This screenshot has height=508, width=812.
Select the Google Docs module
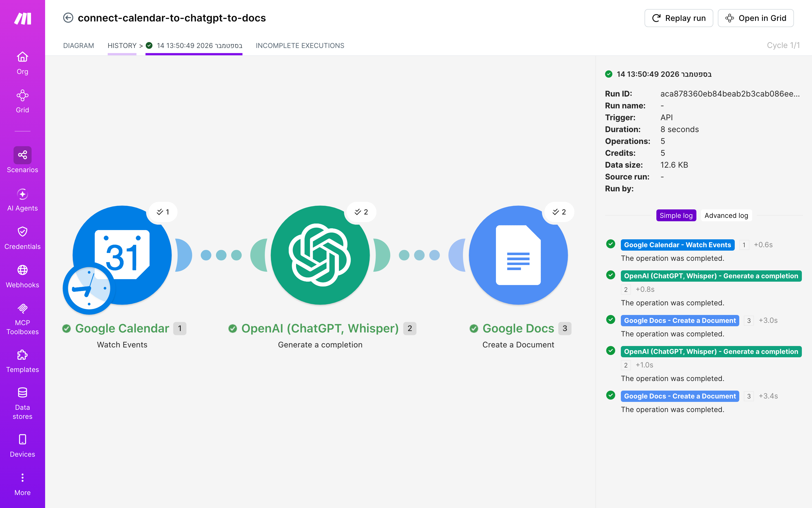click(518, 255)
